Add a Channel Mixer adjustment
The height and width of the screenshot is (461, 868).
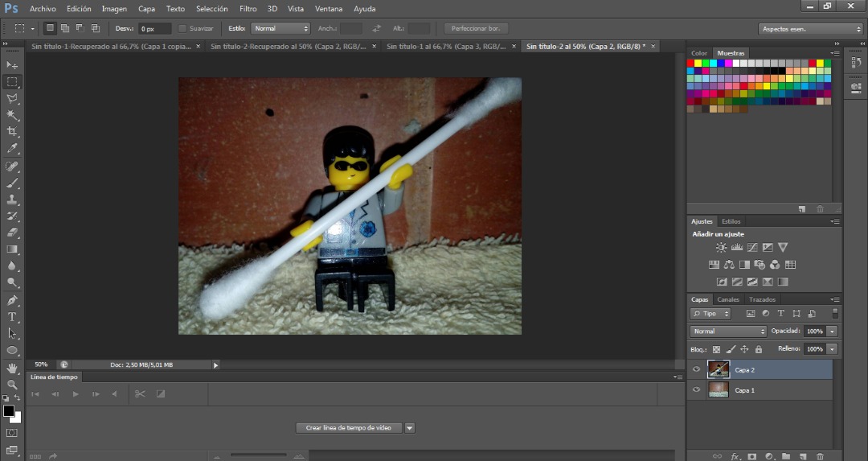(775, 265)
